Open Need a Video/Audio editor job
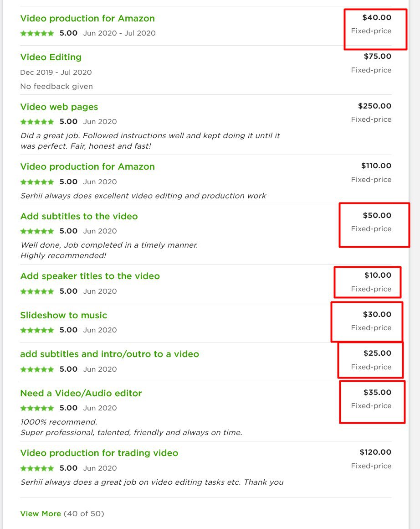Image resolution: width=420 pixels, height=529 pixels. 81,393
